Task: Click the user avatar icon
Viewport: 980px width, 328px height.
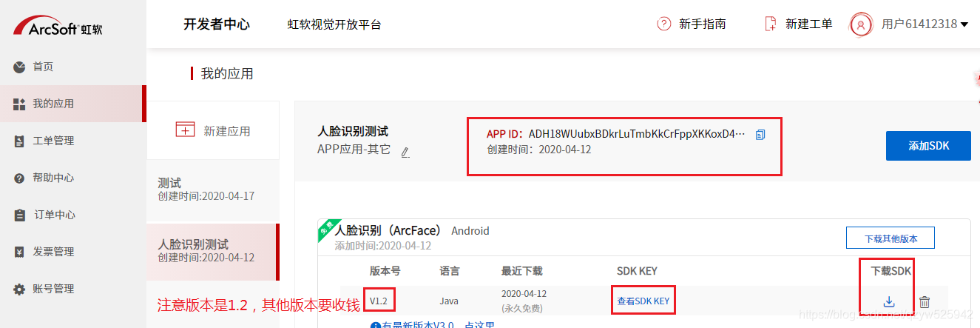Action: point(861,24)
